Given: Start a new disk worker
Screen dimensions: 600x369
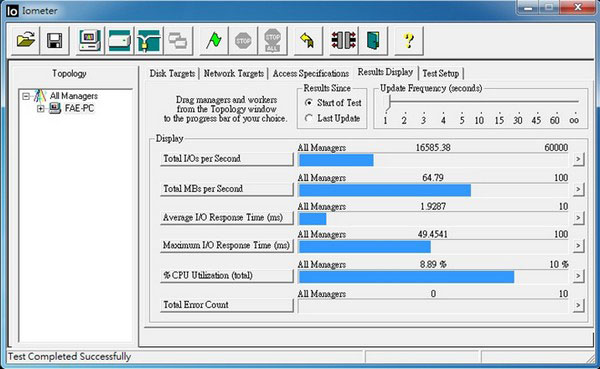Looking at the screenshot, I should click(119, 40).
